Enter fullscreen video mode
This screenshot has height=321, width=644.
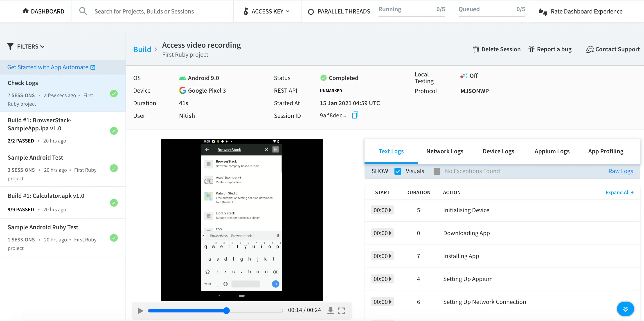[x=341, y=310]
